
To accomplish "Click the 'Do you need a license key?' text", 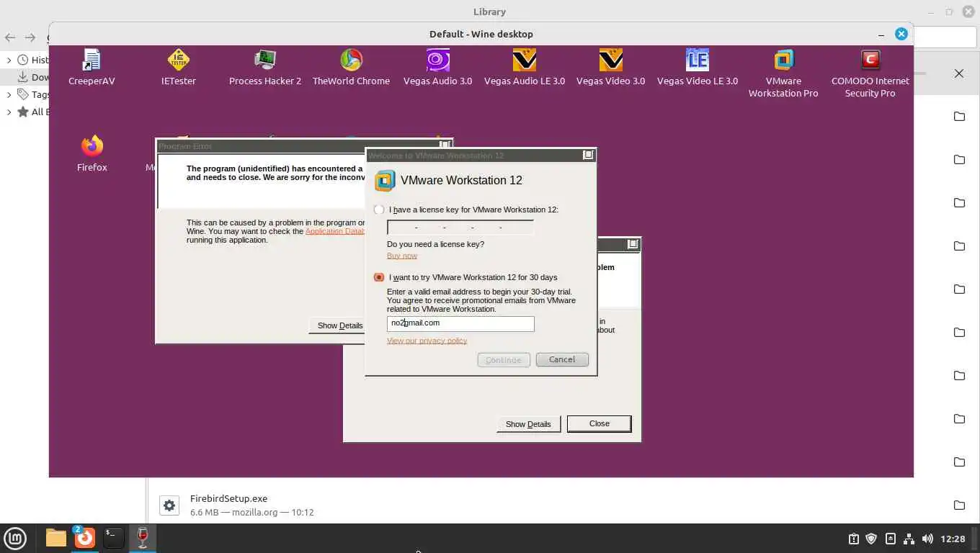I will (435, 244).
